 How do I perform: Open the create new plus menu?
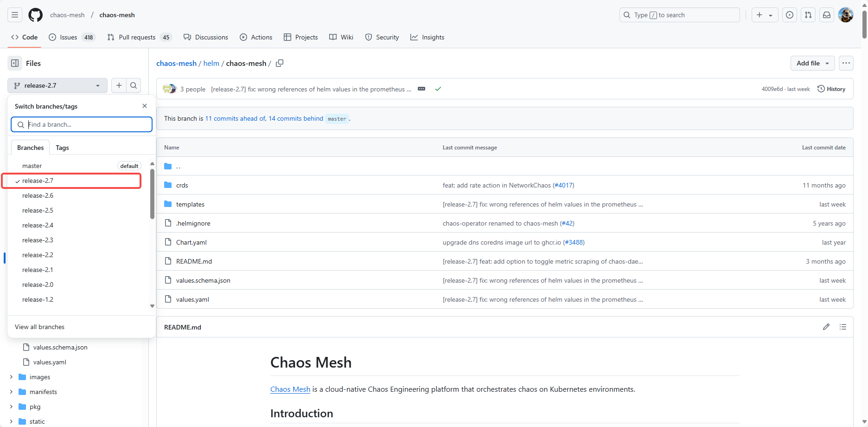coord(765,15)
